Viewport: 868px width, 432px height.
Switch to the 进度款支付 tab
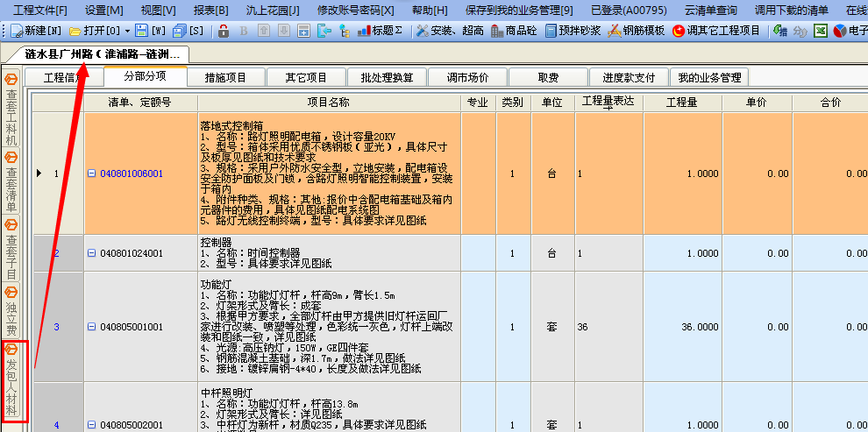pyautogui.click(x=629, y=77)
